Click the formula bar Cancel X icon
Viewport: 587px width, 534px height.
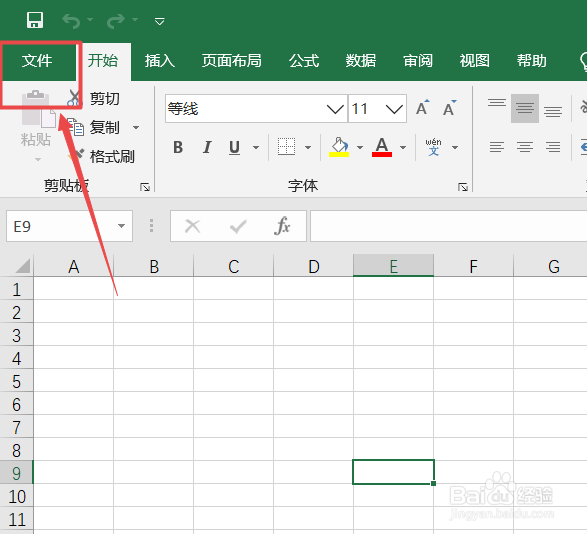[193, 226]
